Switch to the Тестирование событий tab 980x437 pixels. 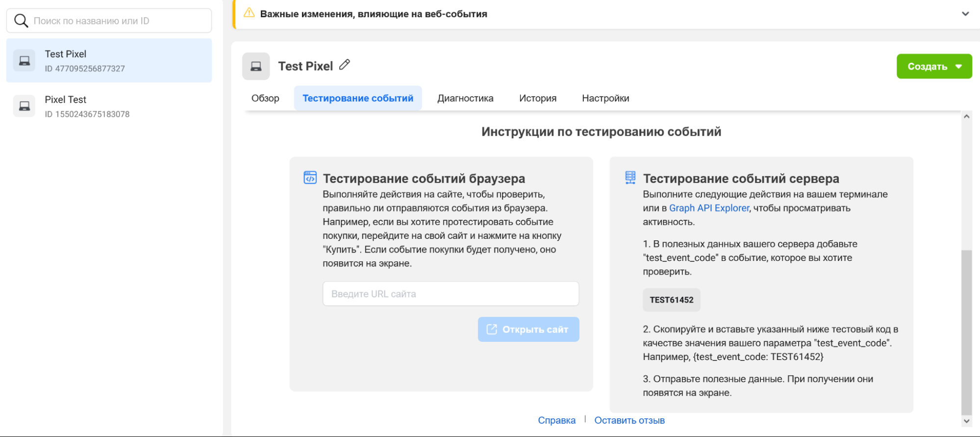tap(358, 98)
